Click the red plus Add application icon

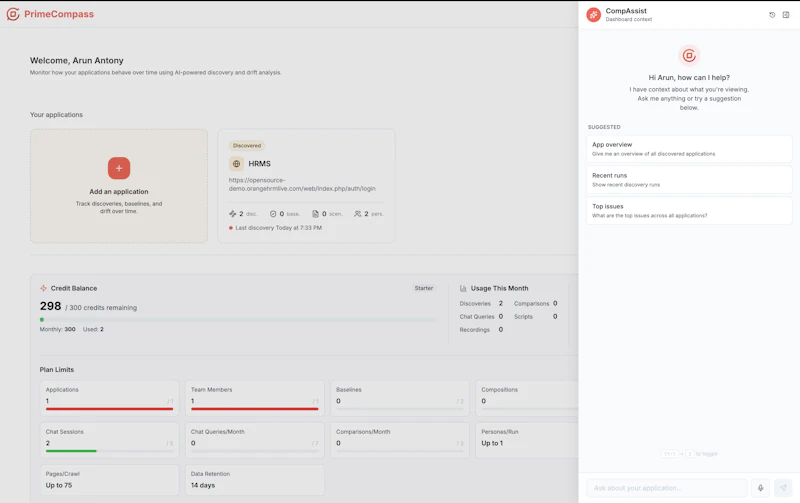[119, 168]
